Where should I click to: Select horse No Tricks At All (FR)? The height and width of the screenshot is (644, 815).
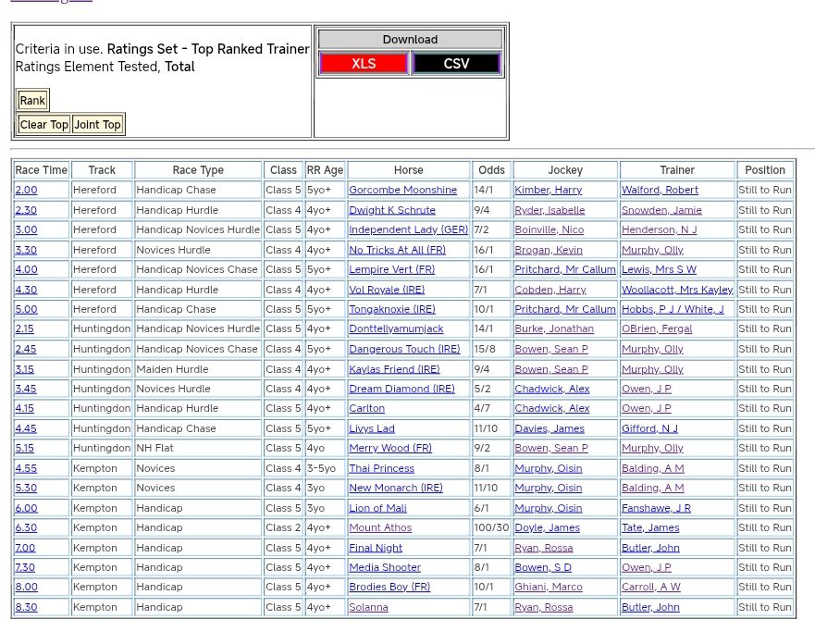[x=397, y=250]
